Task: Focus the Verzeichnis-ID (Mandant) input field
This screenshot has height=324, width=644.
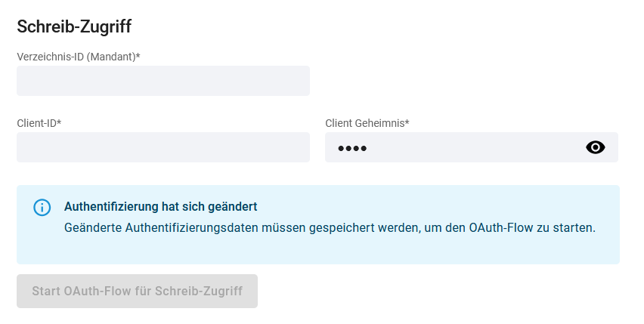Action: (163, 81)
